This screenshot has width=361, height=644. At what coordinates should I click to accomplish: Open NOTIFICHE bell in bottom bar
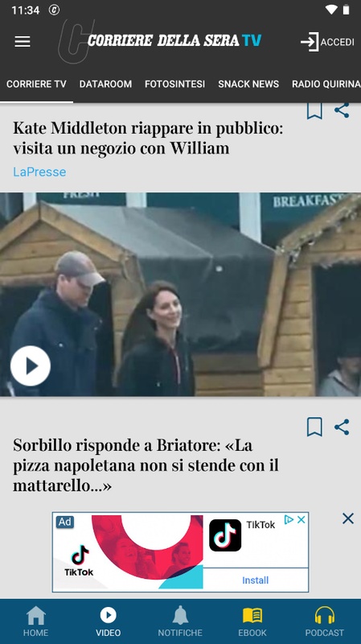(180, 621)
